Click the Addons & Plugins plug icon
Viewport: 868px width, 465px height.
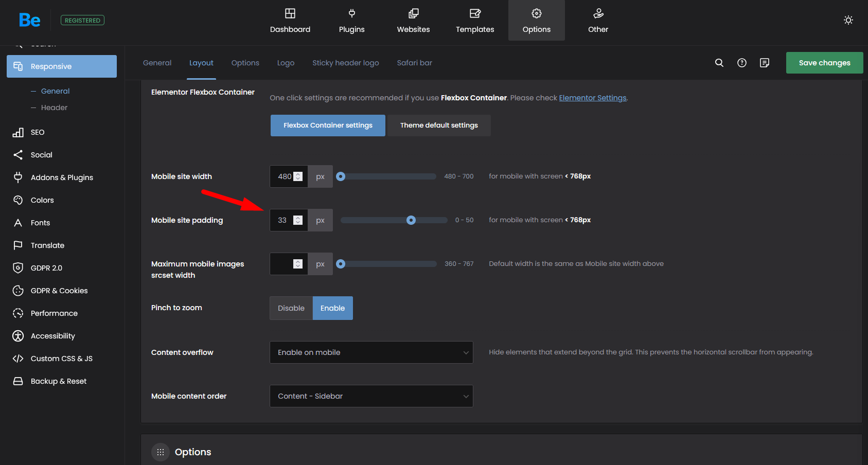click(18, 177)
